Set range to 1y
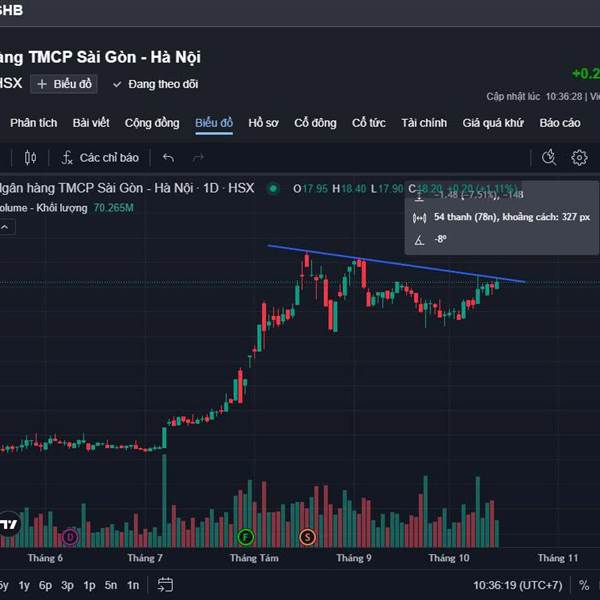 24,585
